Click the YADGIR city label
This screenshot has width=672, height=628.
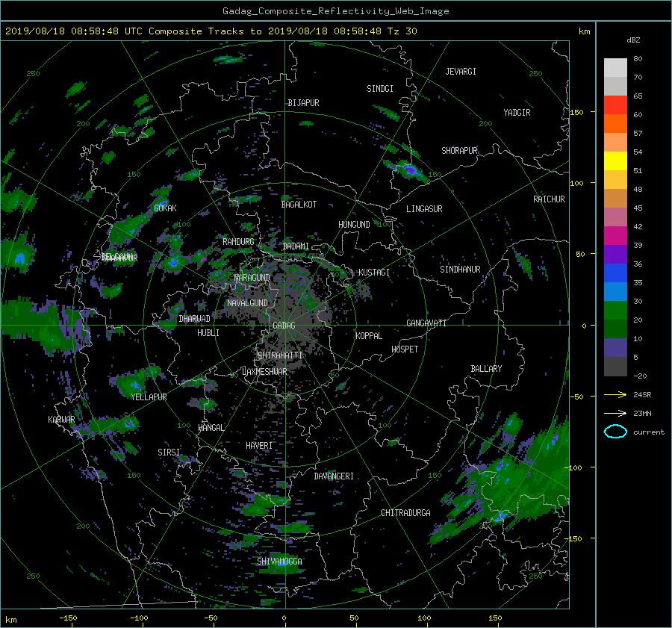coord(517,113)
